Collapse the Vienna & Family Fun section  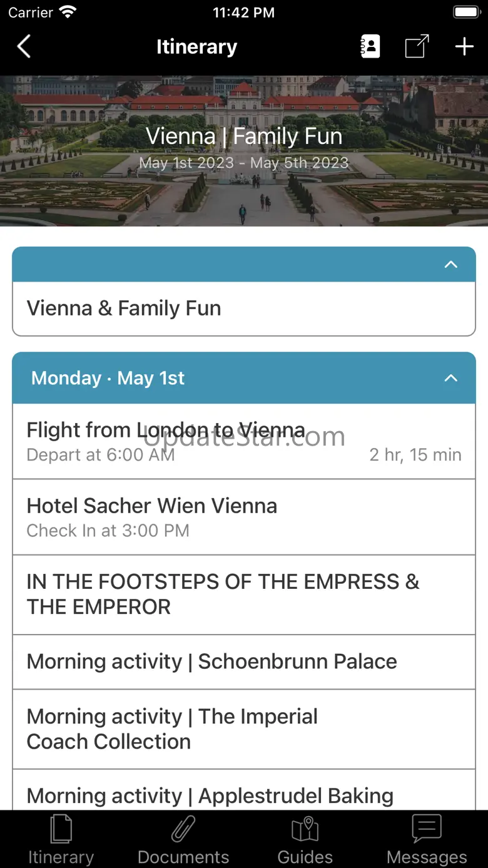pyautogui.click(x=450, y=265)
